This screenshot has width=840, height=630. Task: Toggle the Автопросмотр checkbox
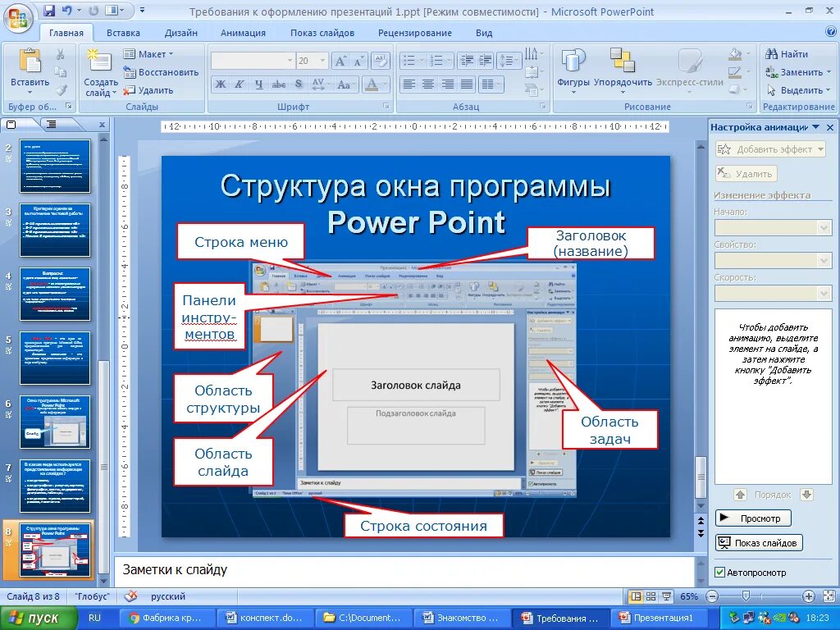pyautogui.click(x=720, y=573)
